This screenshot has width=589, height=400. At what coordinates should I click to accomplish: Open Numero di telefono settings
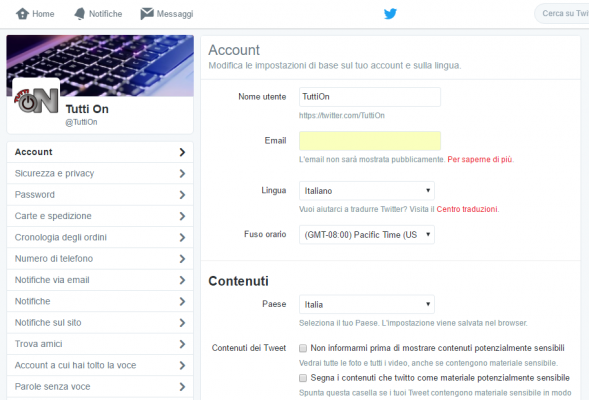click(x=100, y=259)
